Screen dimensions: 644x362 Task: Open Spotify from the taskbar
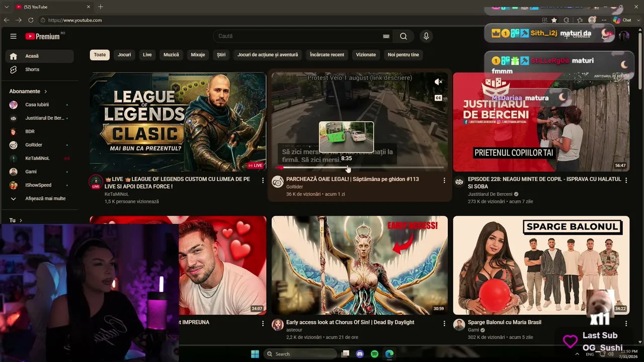pos(374,354)
